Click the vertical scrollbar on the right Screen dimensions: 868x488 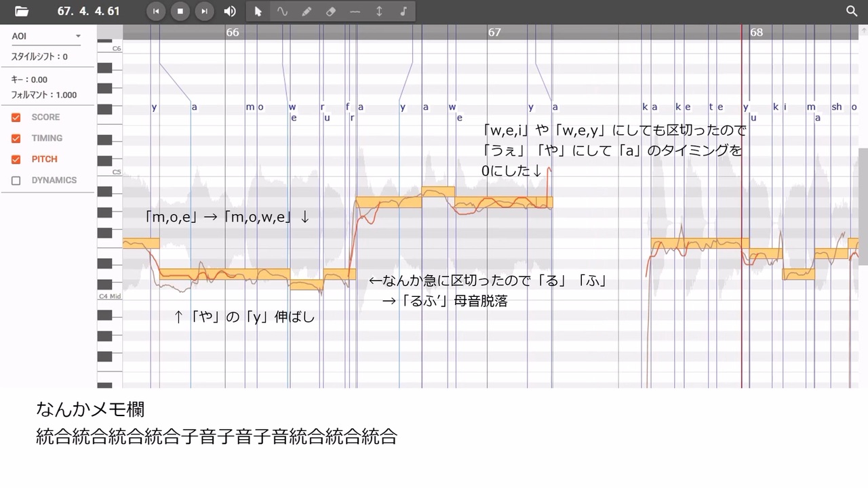tap(863, 207)
